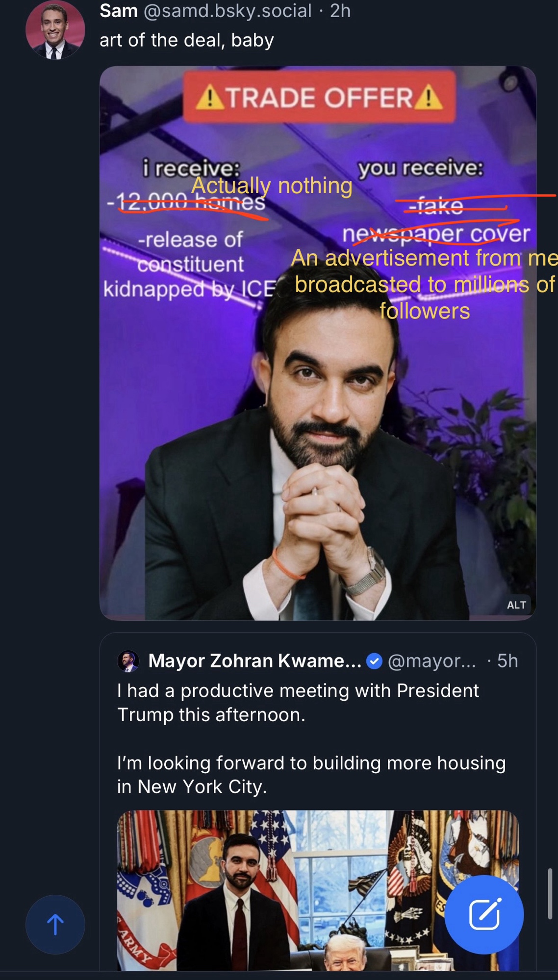
Task: Click the compose new post pencil icon
Action: click(484, 914)
